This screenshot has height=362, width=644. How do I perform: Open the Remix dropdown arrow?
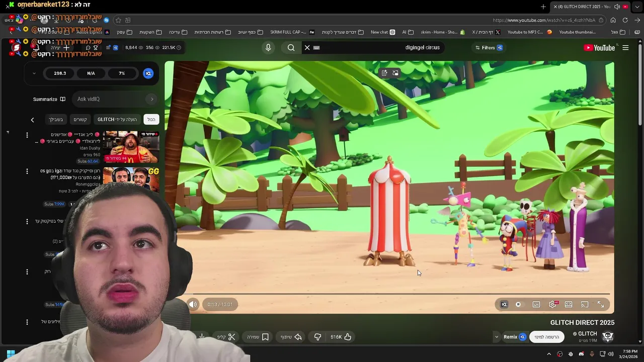click(497, 337)
